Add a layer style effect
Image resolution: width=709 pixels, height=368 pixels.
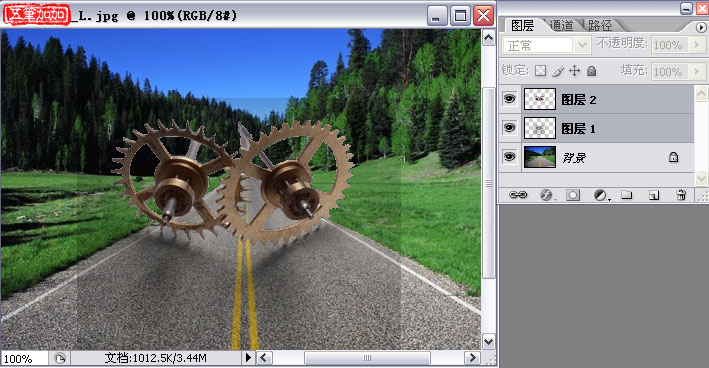(x=546, y=195)
